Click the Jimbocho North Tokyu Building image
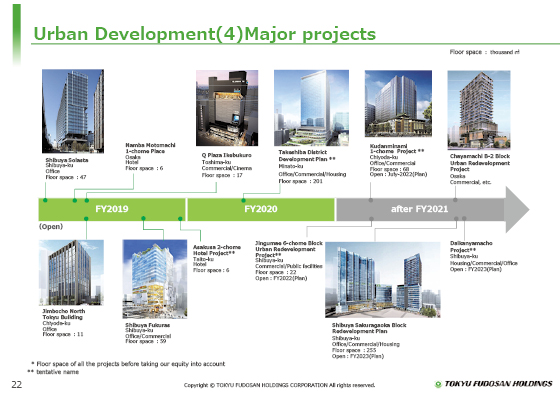The height and width of the screenshot is (396, 560). click(x=71, y=272)
